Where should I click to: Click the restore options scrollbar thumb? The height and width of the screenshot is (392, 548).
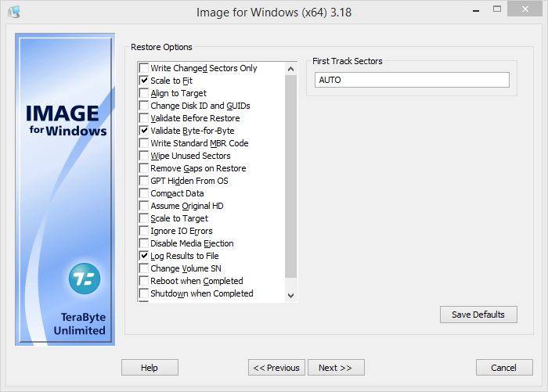click(290, 176)
